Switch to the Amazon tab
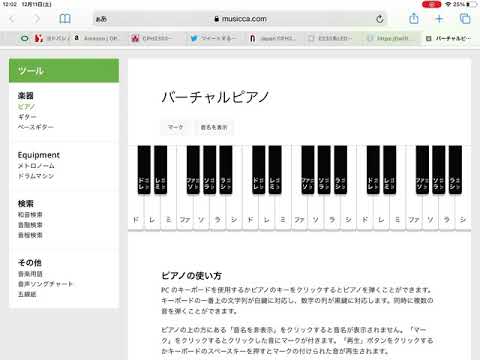Viewport: 480px width, 360px height. 97,38
